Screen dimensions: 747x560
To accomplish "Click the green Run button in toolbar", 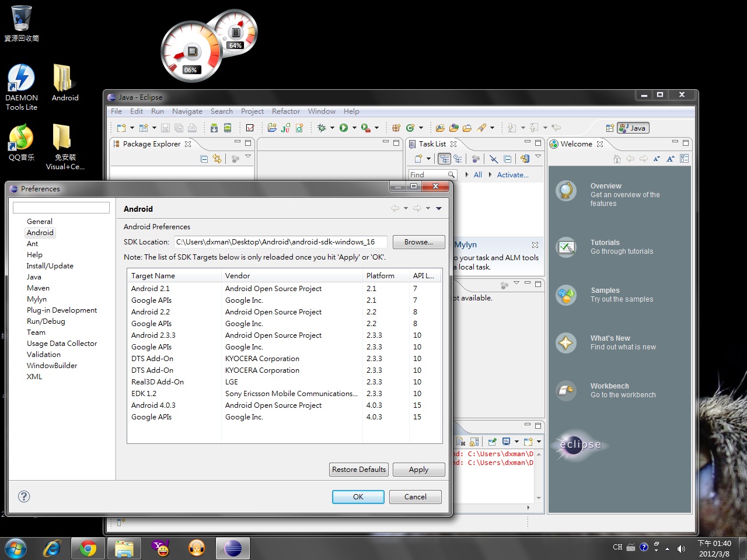I will click(x=344, y=128).
